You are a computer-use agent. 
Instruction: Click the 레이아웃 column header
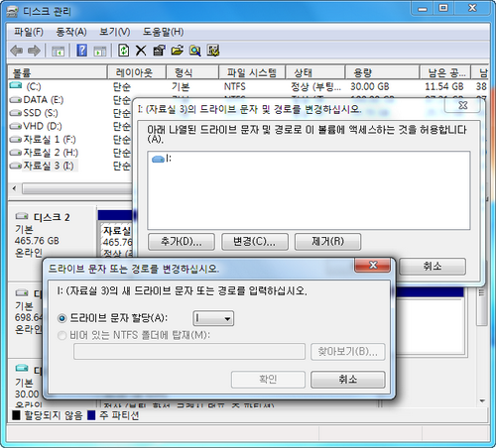click(x=137, y=72)
